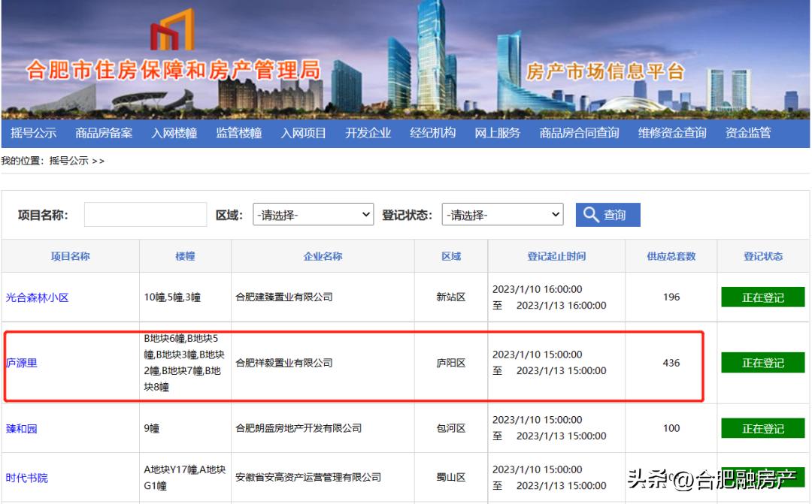The height and width of the screenshot is (504, 812).
Task: Click the magnifier icon on the 查询 button
Action: 592,215
